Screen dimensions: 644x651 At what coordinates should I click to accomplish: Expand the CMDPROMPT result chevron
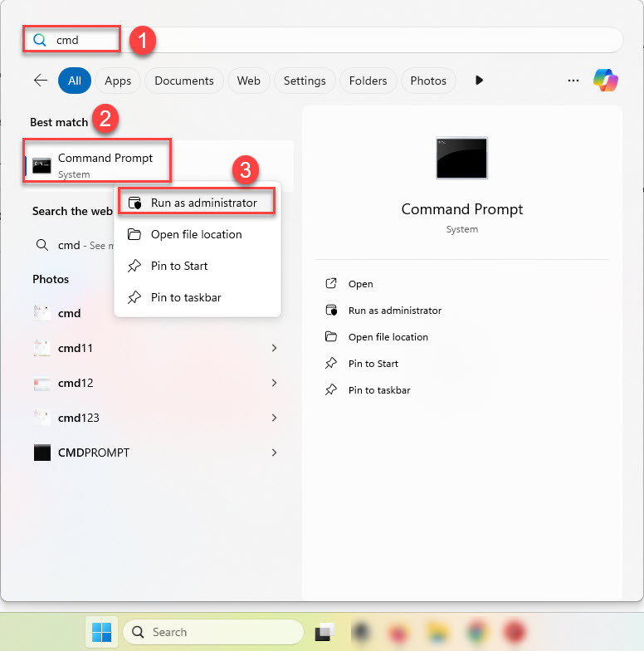[274, 453]
